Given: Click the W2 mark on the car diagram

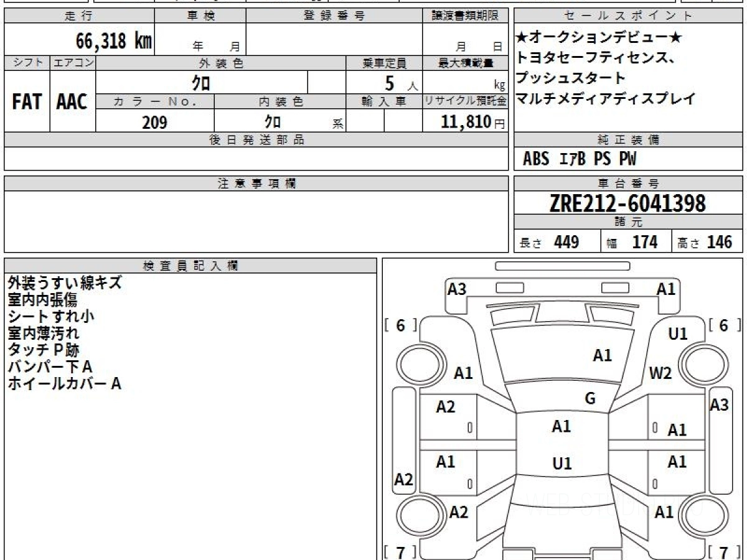Looking at the screenshot, I should click(660, 373).
